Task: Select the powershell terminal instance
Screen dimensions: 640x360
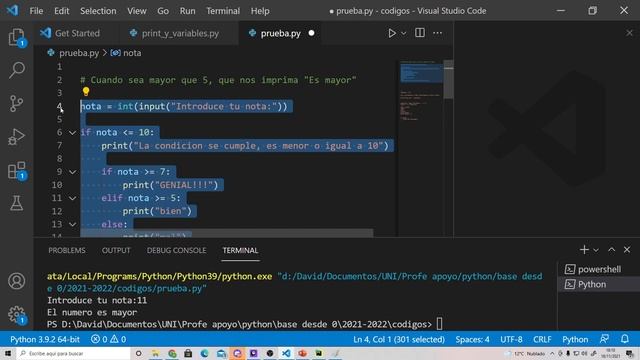Action: (x=598, y=269)
